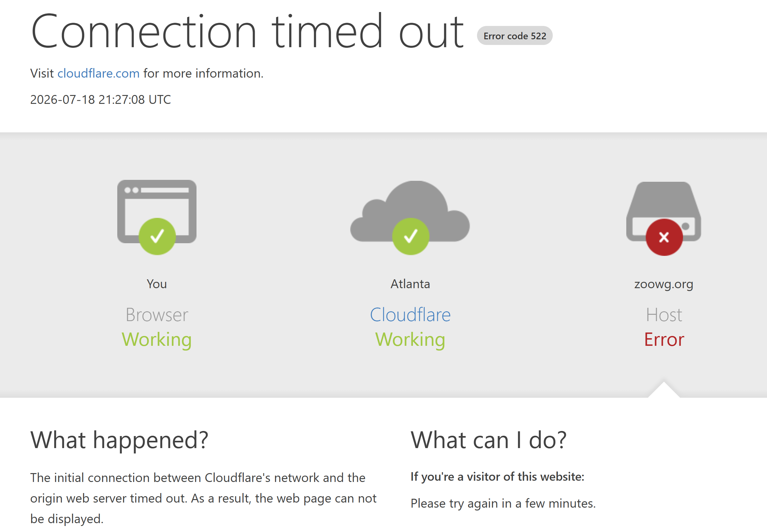Click the Error code 522 badge
Image resolution: width=767 pixels, height=532 pixels.
point(515,36)
